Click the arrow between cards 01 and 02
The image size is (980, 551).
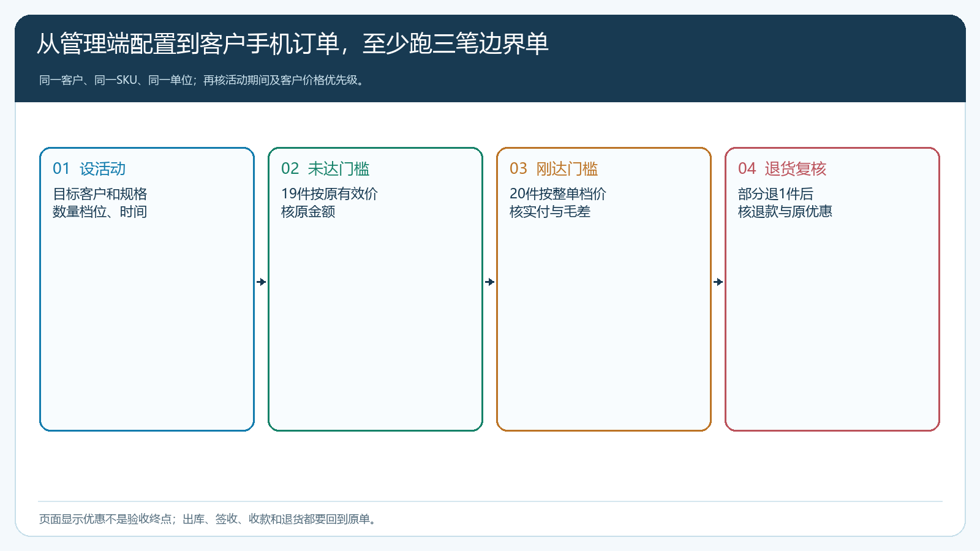point(262,282)
